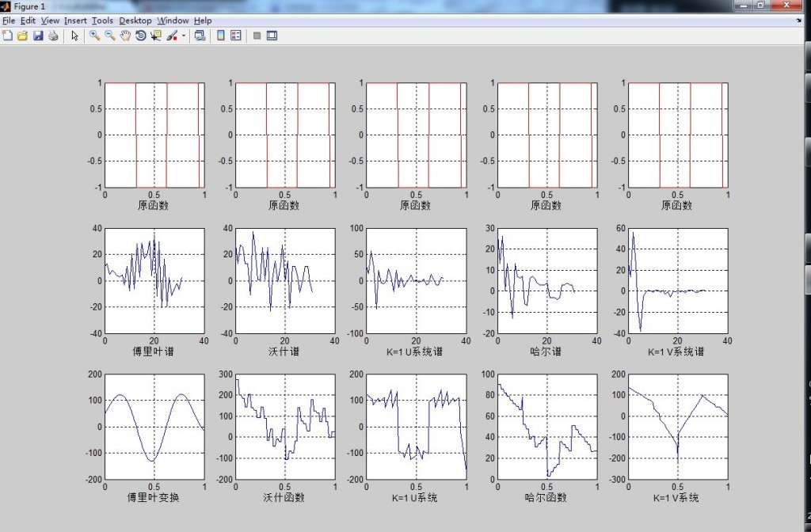Screen dimensions: 811x532
Task: Open the Help menu
Action: click(203, 21)
